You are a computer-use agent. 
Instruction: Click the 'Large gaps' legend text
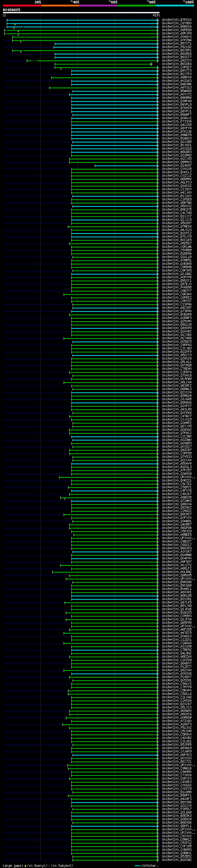pyautogui.click(x=13, y=865)
